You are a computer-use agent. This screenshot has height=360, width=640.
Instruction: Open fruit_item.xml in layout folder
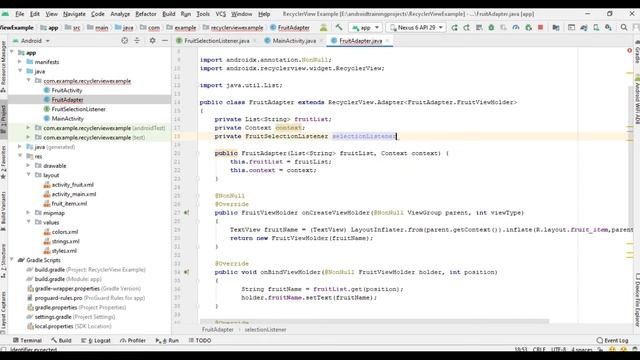click(x=69, y=203)
